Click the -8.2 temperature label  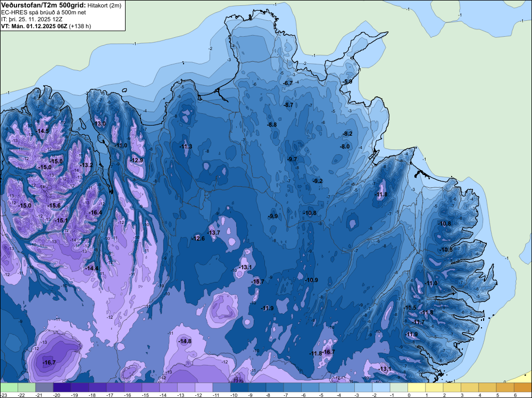(348, 134)
